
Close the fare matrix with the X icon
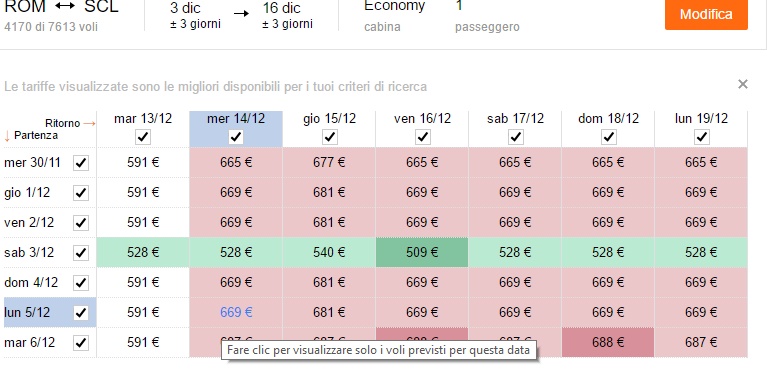[x=743, y=84]
